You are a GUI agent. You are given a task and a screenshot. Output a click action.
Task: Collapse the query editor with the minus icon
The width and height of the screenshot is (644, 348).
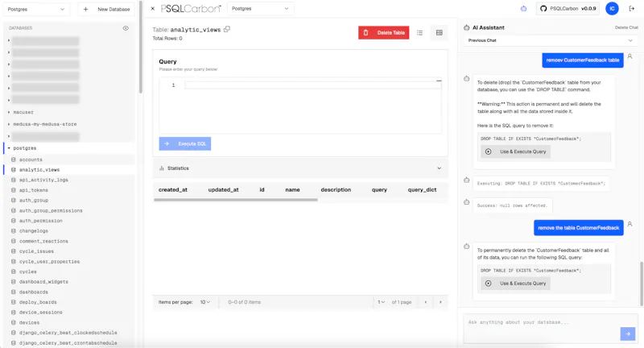[x=439, y=81]
